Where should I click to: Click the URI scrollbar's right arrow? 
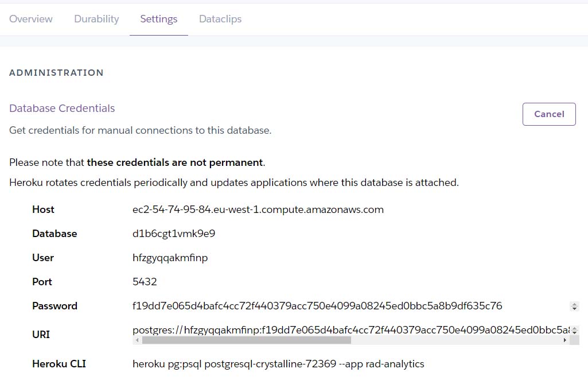pyautogui.click(x=565, y=340)
